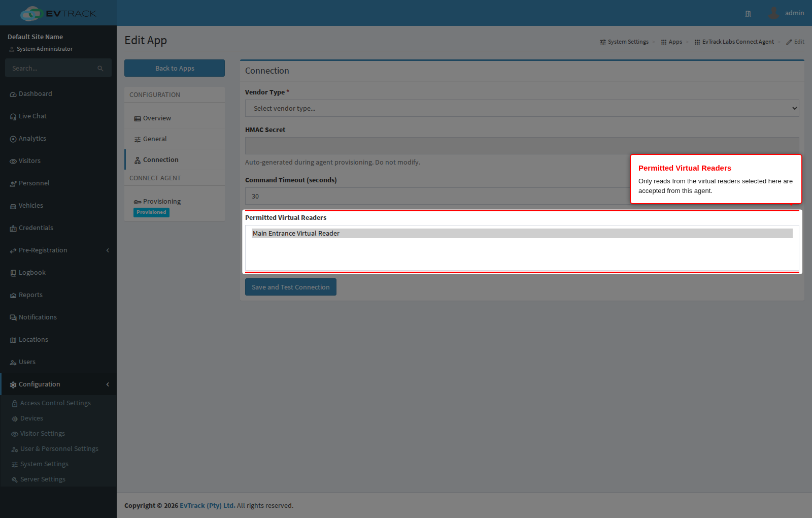Click the Analytics circle icon
Image resolution: width=812 pixels, height=518 pixels.
pos(13,139)
